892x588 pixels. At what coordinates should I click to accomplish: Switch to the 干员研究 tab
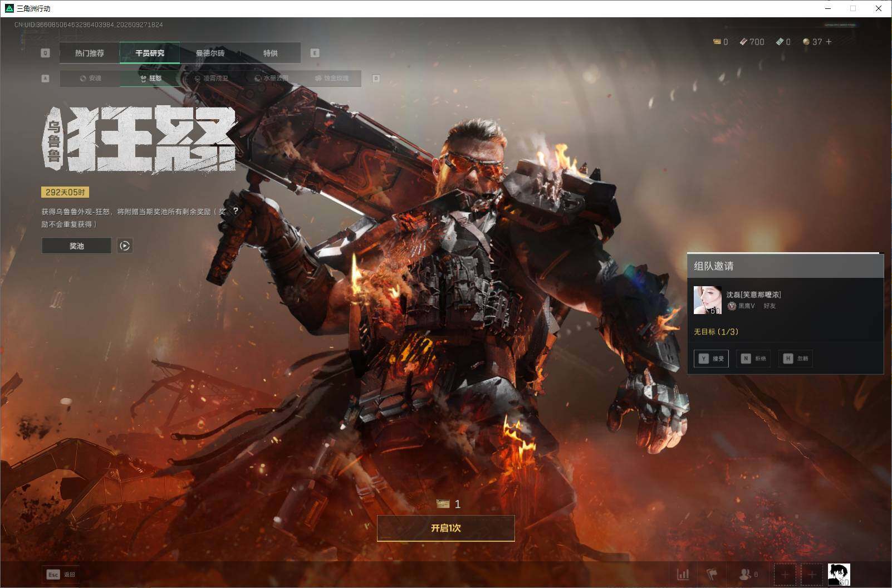click(150, 53)
